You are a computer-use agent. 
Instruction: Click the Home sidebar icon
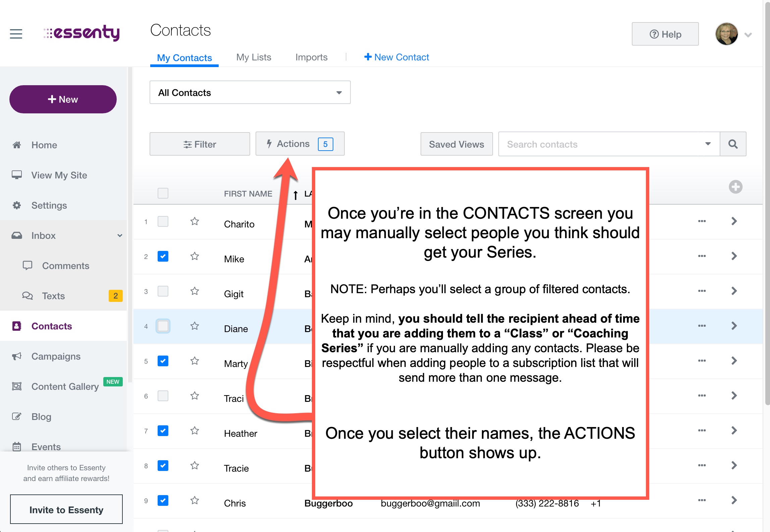pos(17,145)
